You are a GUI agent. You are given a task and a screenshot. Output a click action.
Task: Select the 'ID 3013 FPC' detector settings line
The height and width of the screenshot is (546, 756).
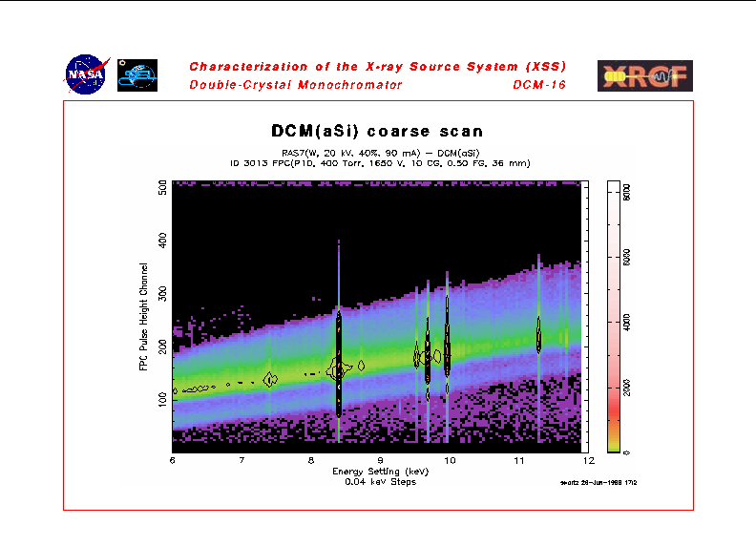[x=379, y=162]
